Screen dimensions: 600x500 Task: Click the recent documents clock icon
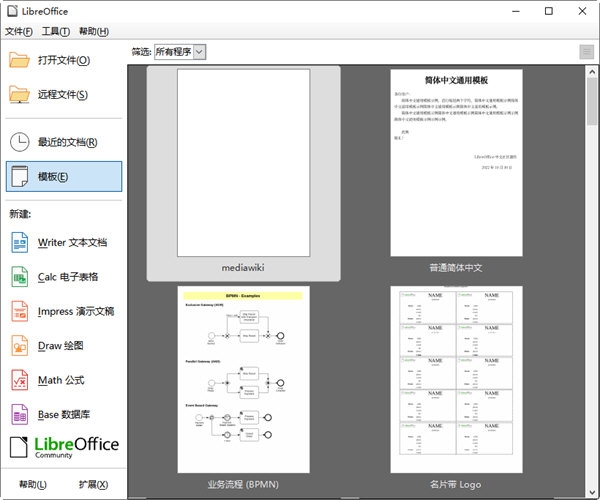click(19, 142)
